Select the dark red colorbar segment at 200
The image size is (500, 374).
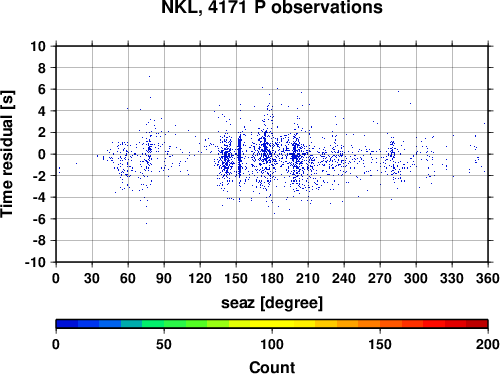point(477,324)
